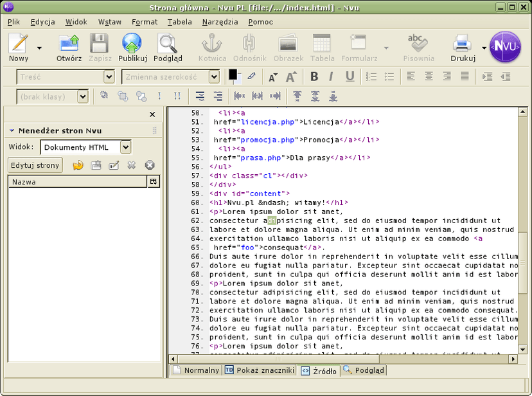Insert a bulleted list
Screen dimensions: 532x396
[389, 76]
